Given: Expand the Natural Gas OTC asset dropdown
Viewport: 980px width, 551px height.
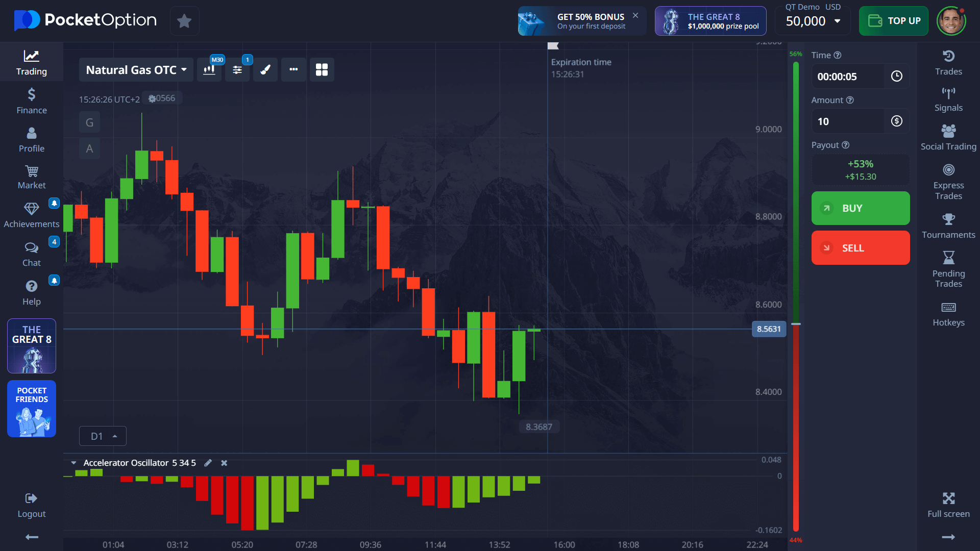Looking at the screenshot, I should (136, 70).
